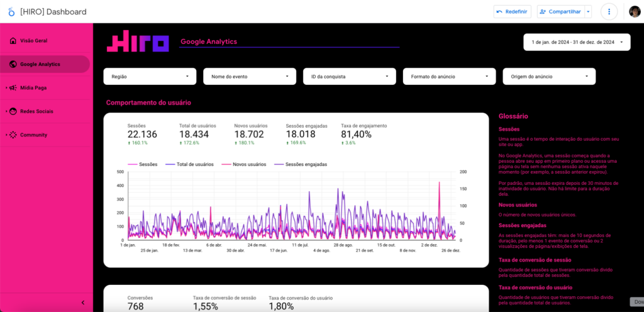Open the Nome do evento dropdown

tap(249, 76)
